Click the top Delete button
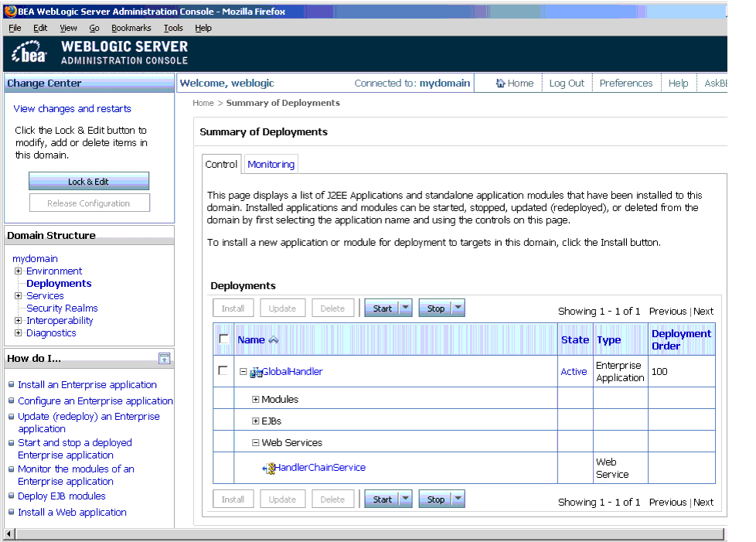 [332, 308]
